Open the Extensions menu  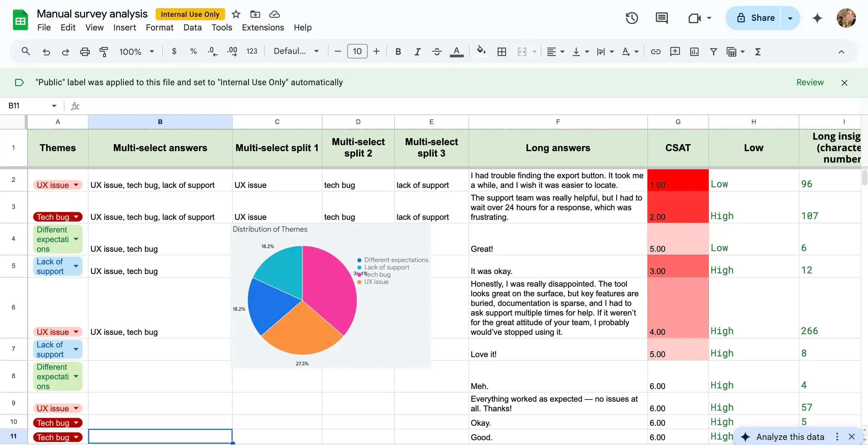(x=263, y=27)
